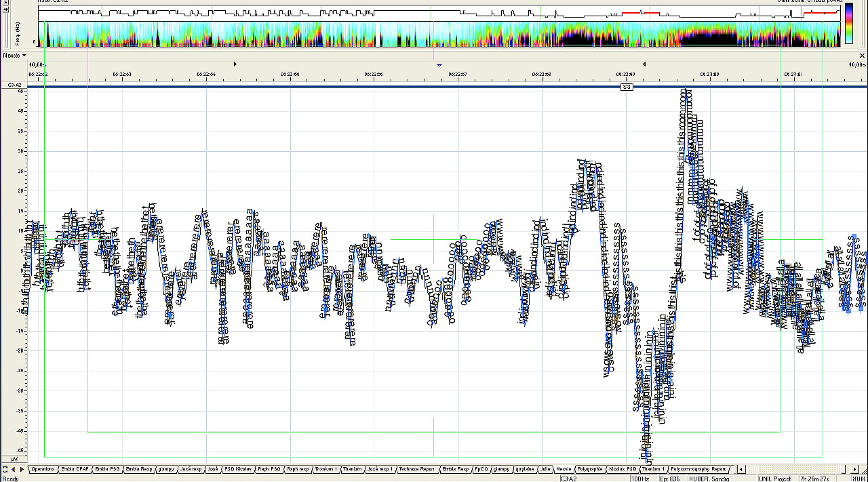Close the Nessie panel with the X

click(x=862, y=56)
